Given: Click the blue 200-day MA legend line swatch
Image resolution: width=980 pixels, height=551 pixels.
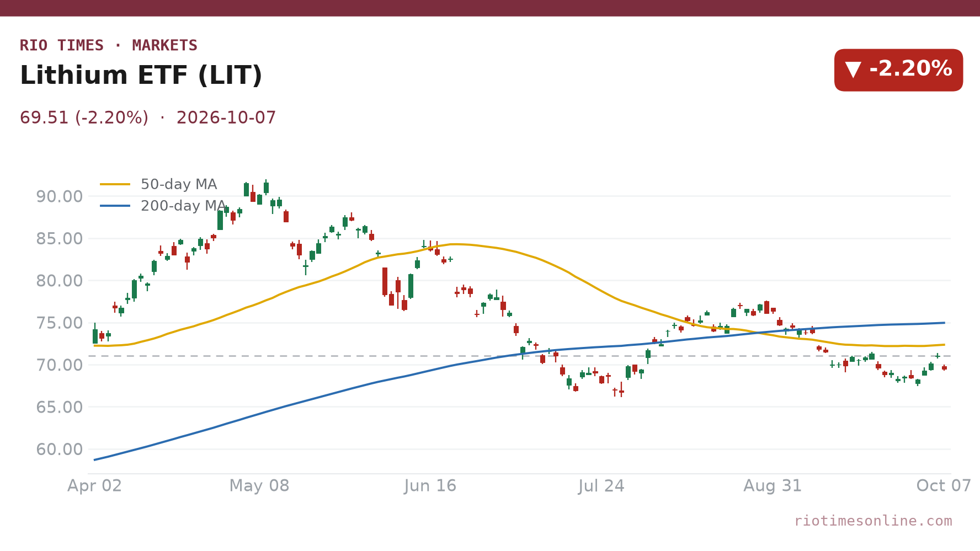Looking at the screenshot, I should pos(115,206).
